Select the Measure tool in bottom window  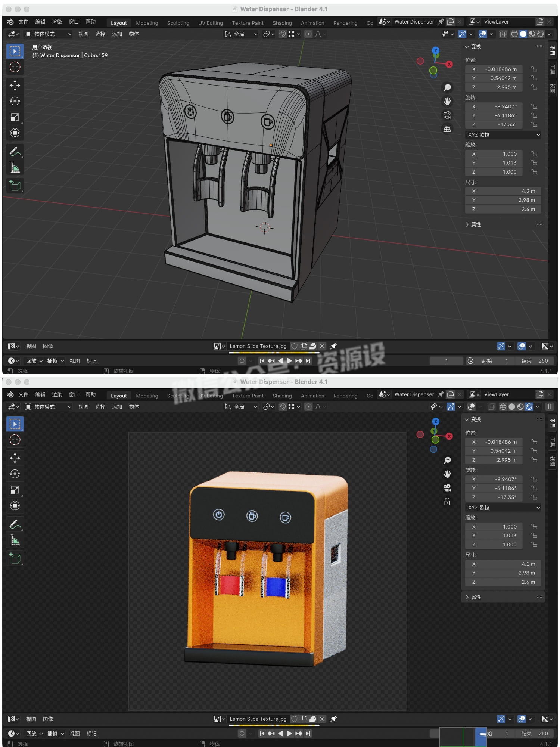click(15, 540)
